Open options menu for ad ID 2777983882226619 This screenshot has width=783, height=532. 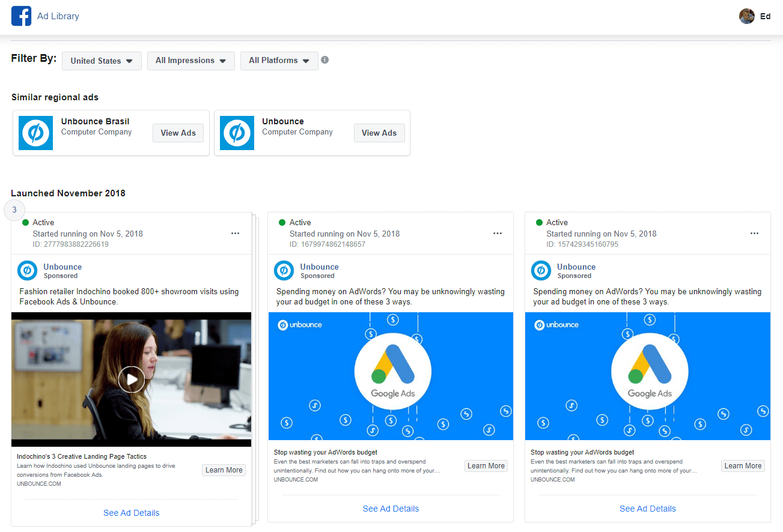[235, 234]
